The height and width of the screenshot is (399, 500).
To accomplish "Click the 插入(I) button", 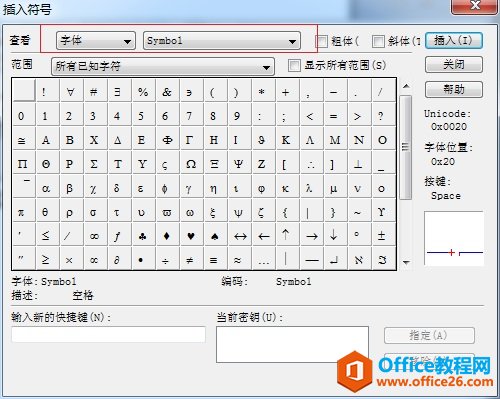I will [454, 41].
